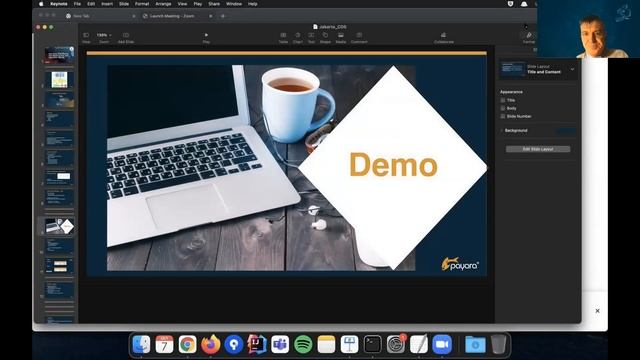The height and width of the screenshot is (360, 640).
Task: Open the Slide Layout dropdown chevron
Action: click(x=572, y=69)
